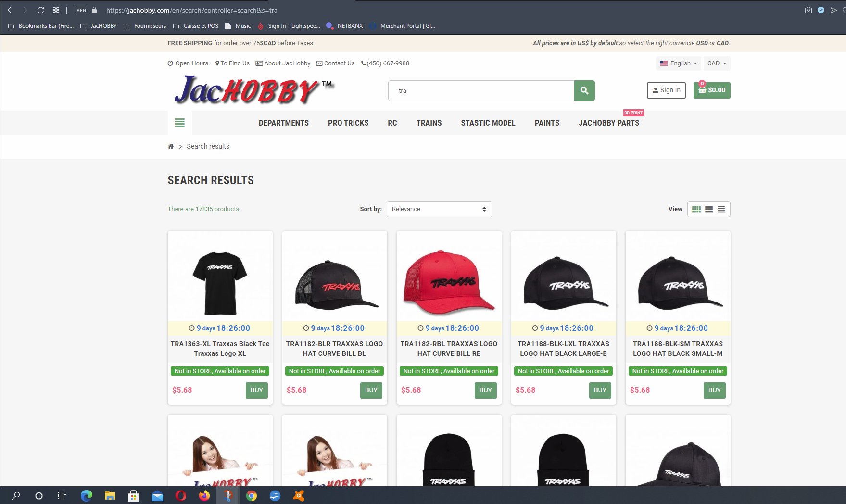Open the Mail app from the taskbar
846x504 pixels.
157,495
